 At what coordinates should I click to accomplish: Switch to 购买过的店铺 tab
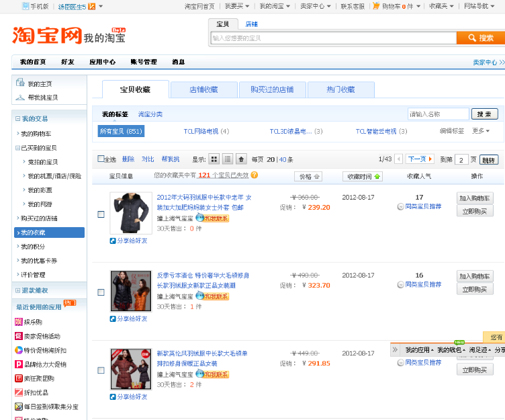click(272, 89)
